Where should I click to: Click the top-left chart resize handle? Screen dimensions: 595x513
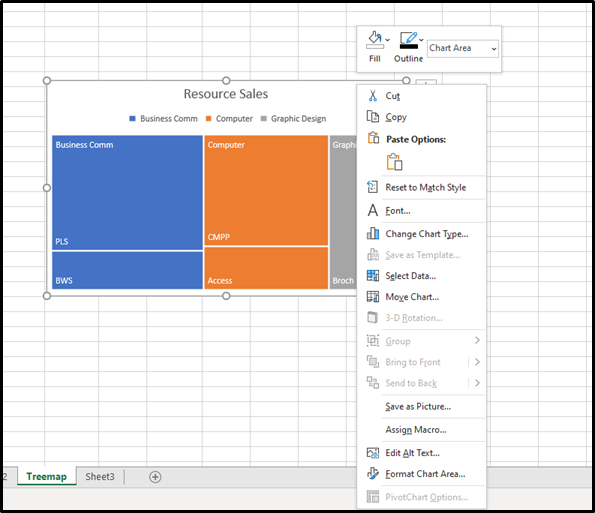(47, 80)
